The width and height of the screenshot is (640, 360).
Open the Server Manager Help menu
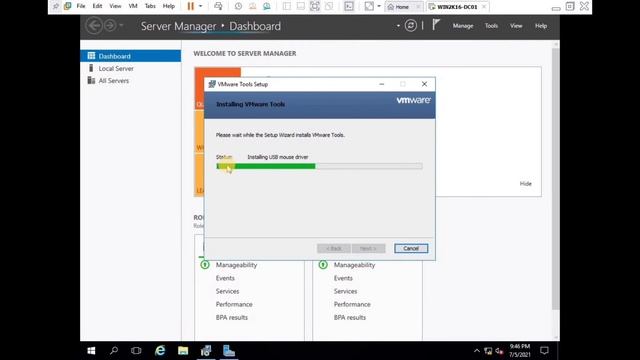click(541, 26)
